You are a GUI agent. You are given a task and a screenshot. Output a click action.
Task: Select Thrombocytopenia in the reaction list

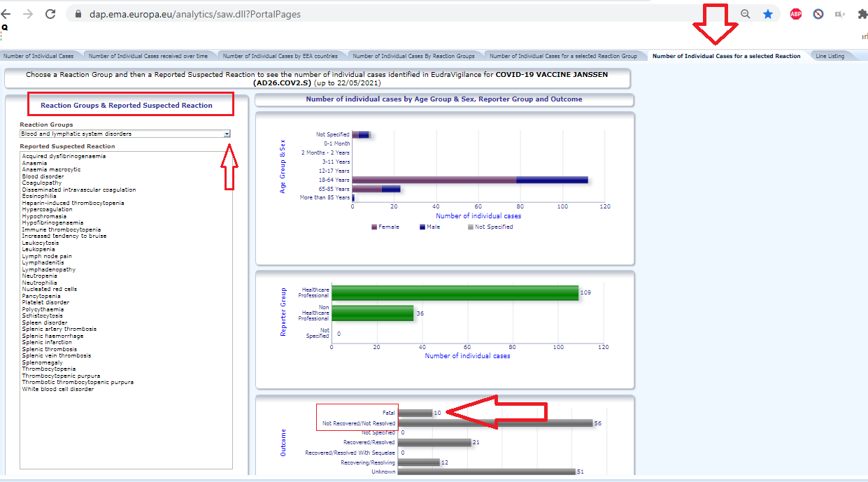click(49, 369)
